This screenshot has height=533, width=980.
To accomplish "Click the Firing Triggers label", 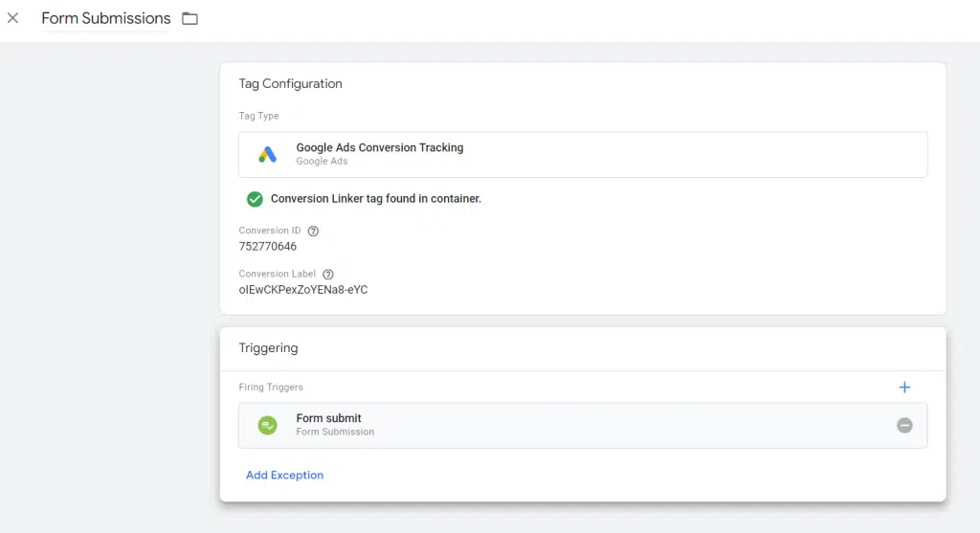I will (271, 388).
